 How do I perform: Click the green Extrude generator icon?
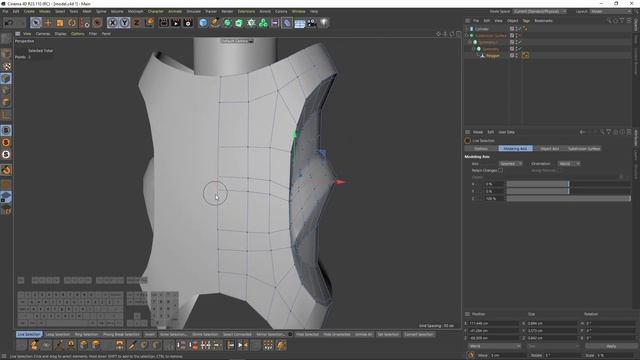239,23
